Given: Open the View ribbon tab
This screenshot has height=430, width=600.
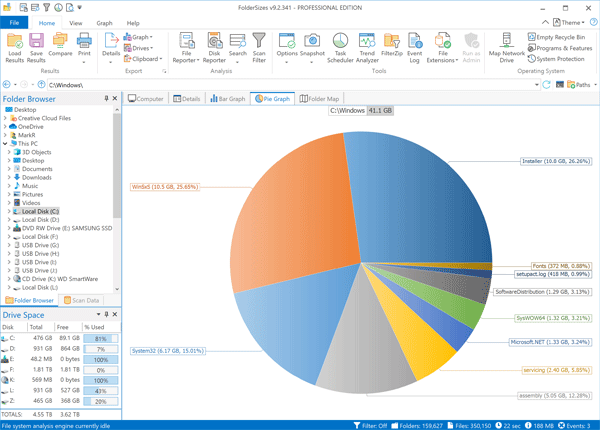Looking at the screenshot, I should click(76, 22).
